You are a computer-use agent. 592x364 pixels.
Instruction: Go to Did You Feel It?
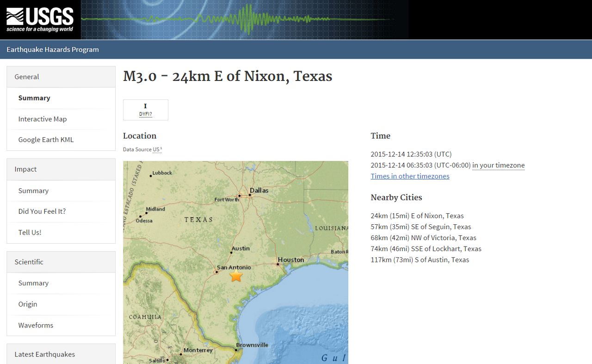(42, 211)
